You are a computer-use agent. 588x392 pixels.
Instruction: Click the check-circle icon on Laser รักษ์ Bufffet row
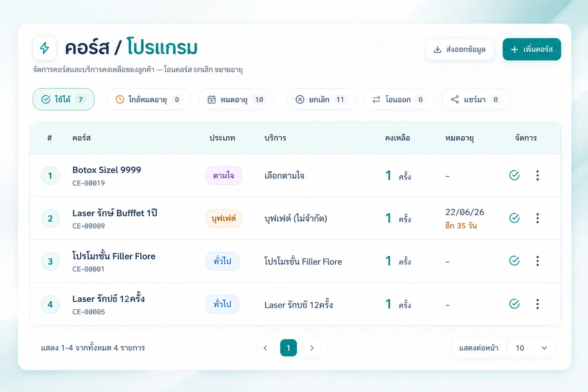514,218
